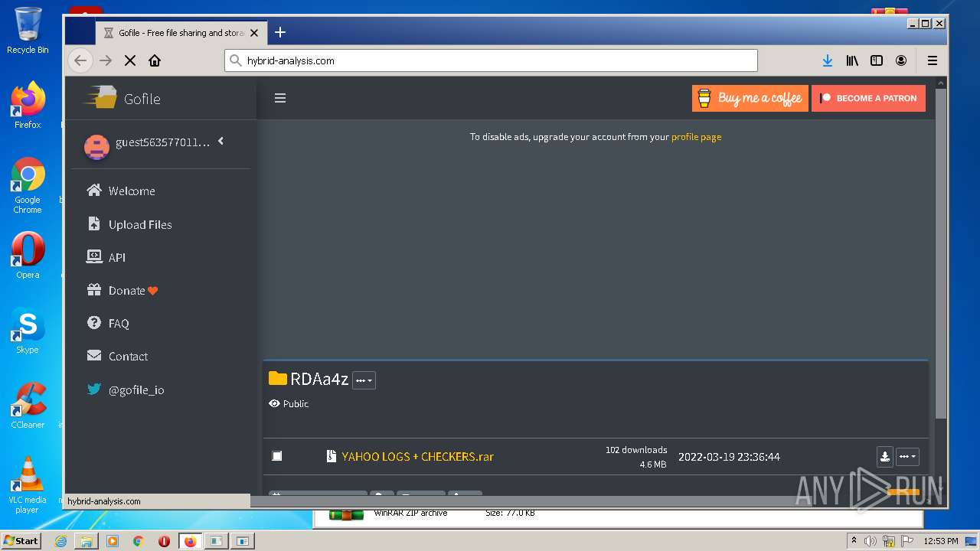Open the Firefox account icon
Image resolution: width=980 pixels, height=551 pixels.
click(901, 60)
